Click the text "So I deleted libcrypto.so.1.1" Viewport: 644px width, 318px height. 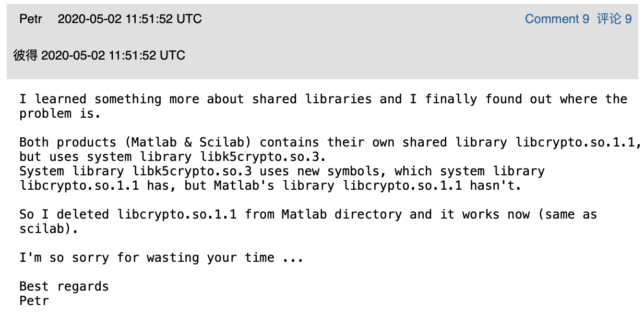(128, 215)
